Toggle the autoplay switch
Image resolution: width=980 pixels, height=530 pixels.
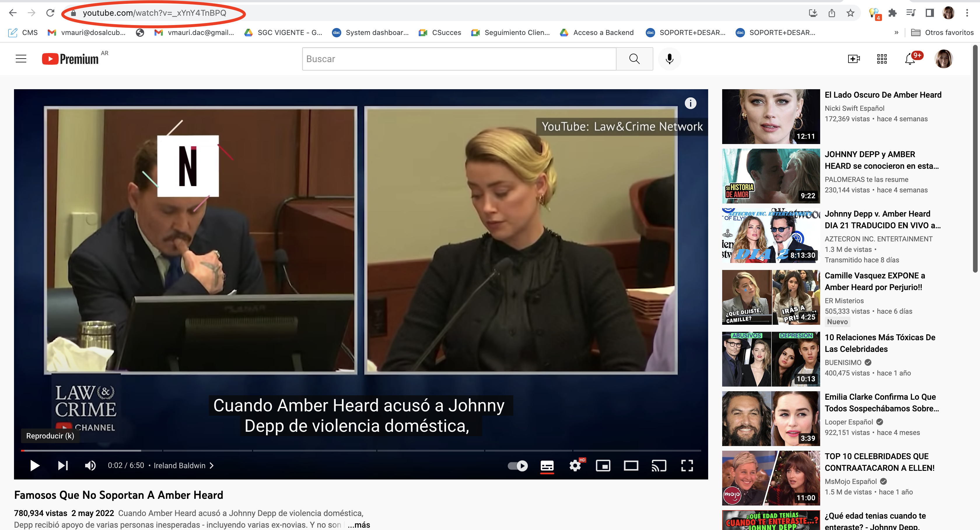(518, 465)
